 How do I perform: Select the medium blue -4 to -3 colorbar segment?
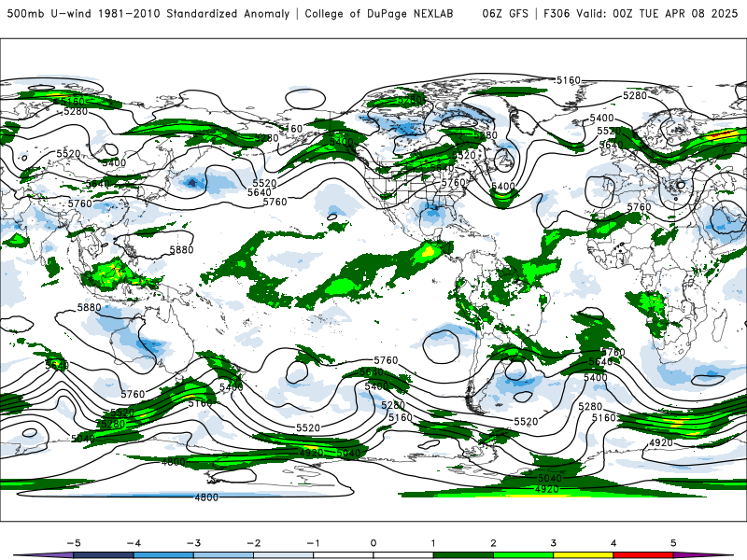163,555
